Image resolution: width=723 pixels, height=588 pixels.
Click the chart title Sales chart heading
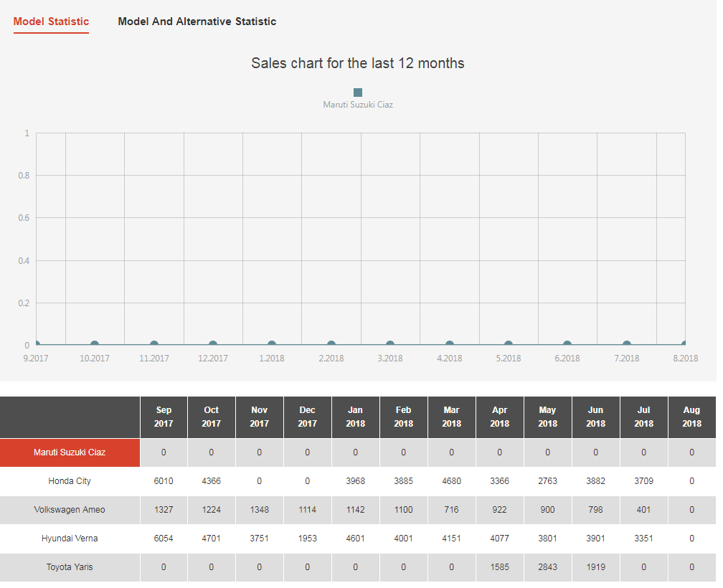click(358, 63)
